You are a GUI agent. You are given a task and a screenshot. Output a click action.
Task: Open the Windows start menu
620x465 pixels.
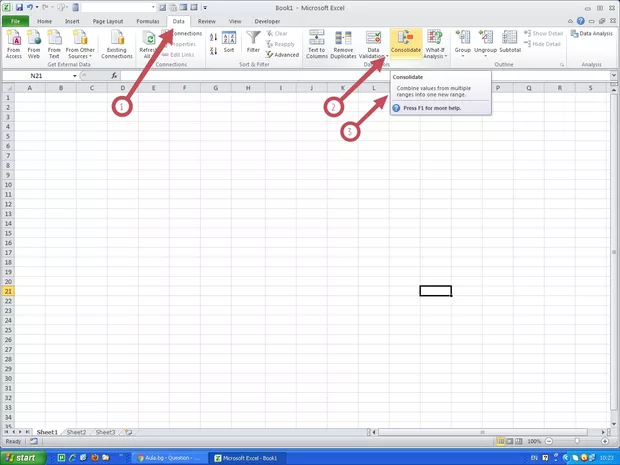[x=23, y=458]
